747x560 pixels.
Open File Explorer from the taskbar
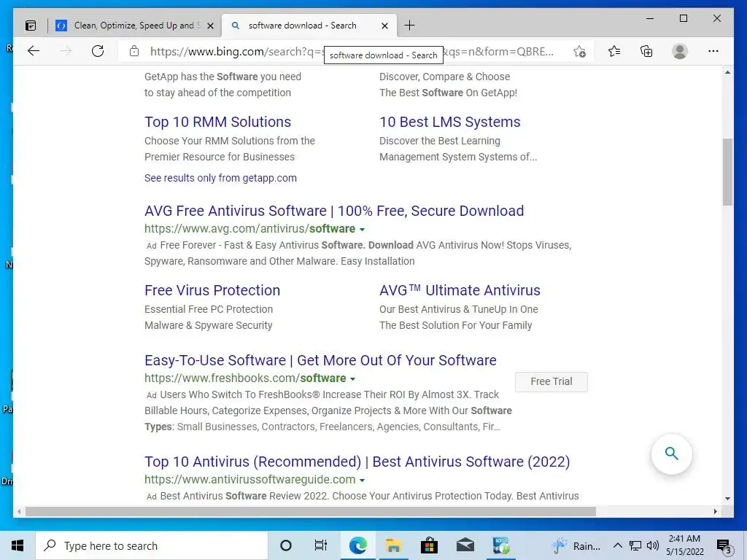393,545
